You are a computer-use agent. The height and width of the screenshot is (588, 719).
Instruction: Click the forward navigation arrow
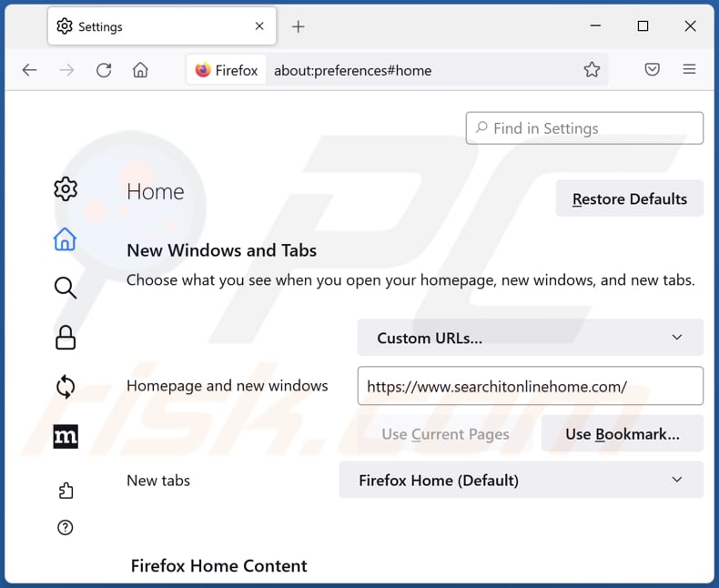(67, 70)
